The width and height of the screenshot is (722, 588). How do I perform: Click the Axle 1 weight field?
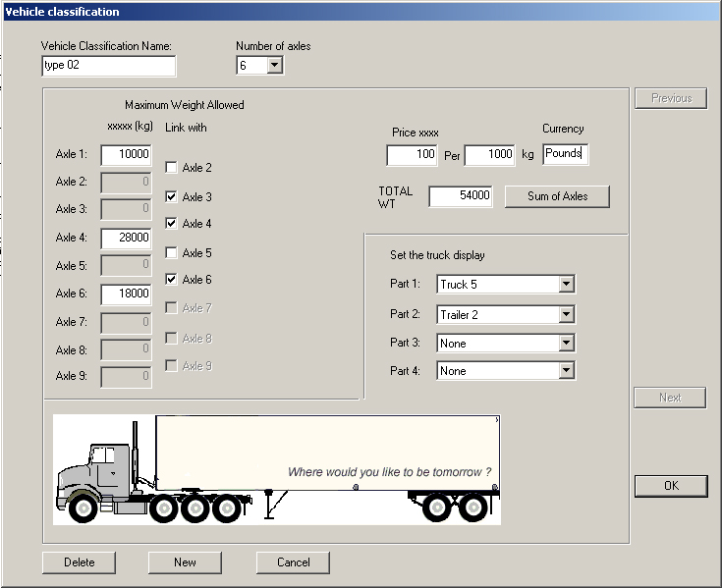[x=126, y=154]
